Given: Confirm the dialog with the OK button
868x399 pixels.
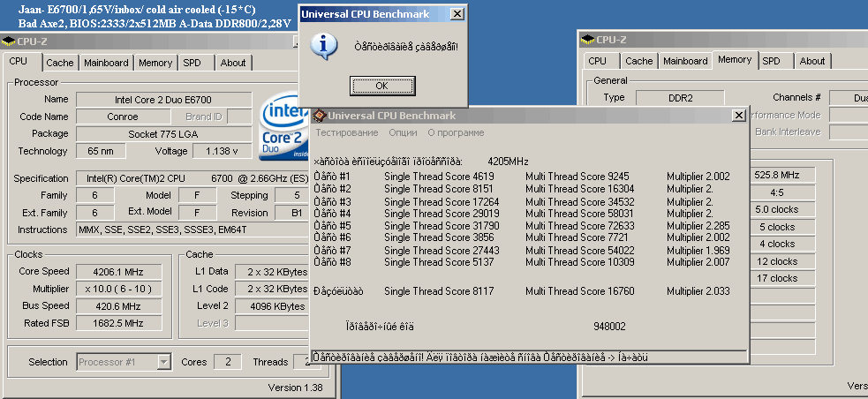Looking at the screenshot, I should (x=382, y=86).
